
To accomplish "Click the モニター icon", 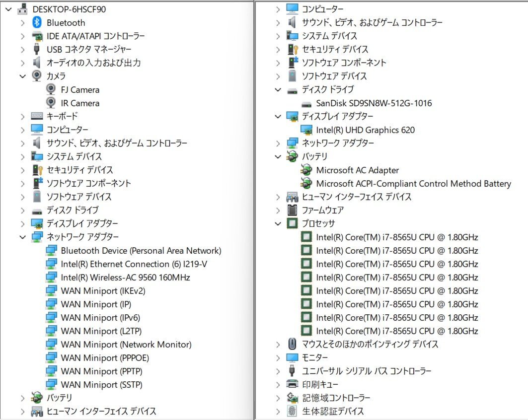I will pyautogui.click(x=292, y=357).
